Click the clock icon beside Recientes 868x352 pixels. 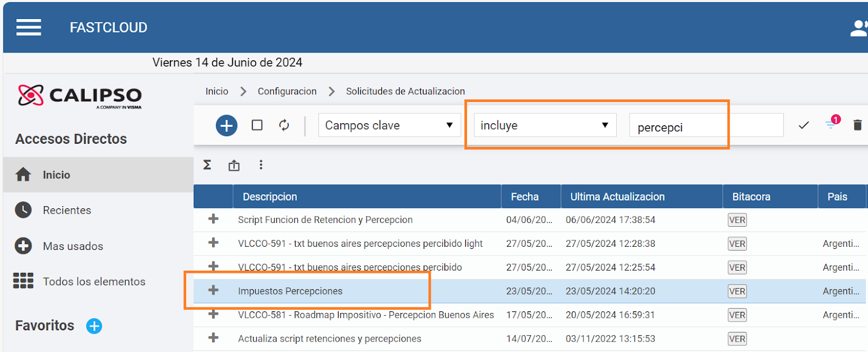coord(23,210)
